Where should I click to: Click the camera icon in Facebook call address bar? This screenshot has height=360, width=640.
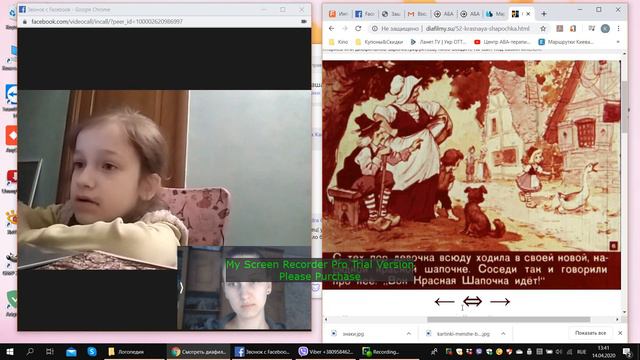click(304, 21)
